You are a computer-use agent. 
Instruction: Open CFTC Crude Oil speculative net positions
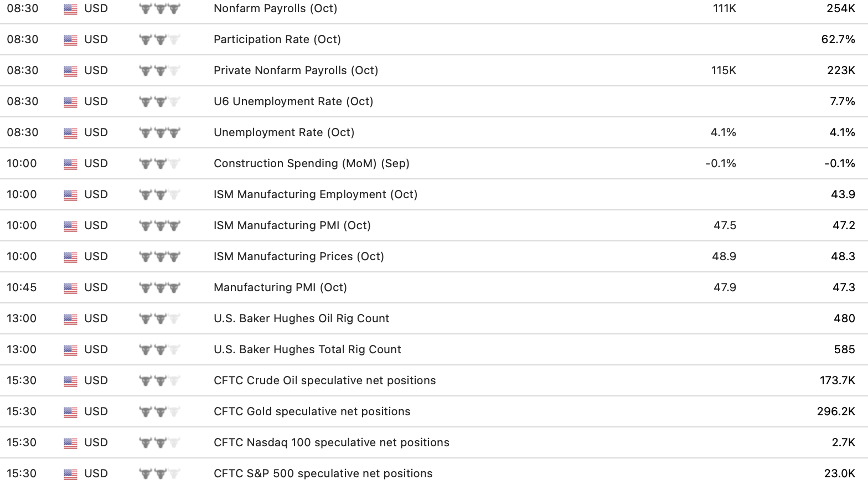(324, 381)
